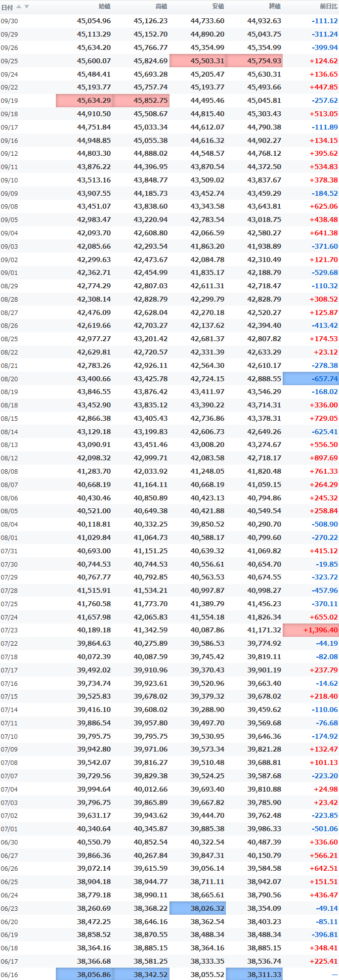Select the -311.24 change in 09/29 row

coord(325,34)
